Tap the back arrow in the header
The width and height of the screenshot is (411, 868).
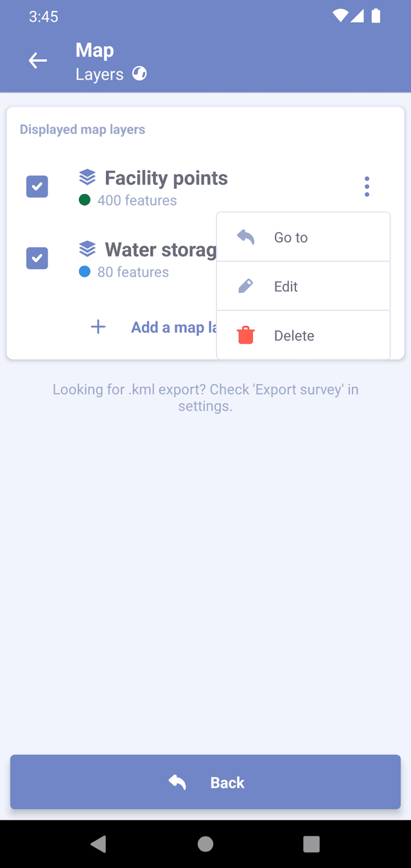click(x=38, y=60)
